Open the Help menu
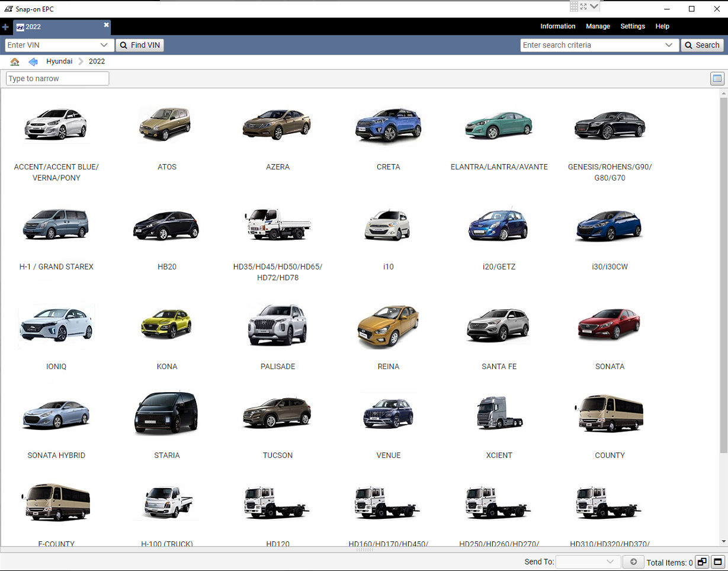728x571 pixels. pyautogui.click(x=662, y=26)
